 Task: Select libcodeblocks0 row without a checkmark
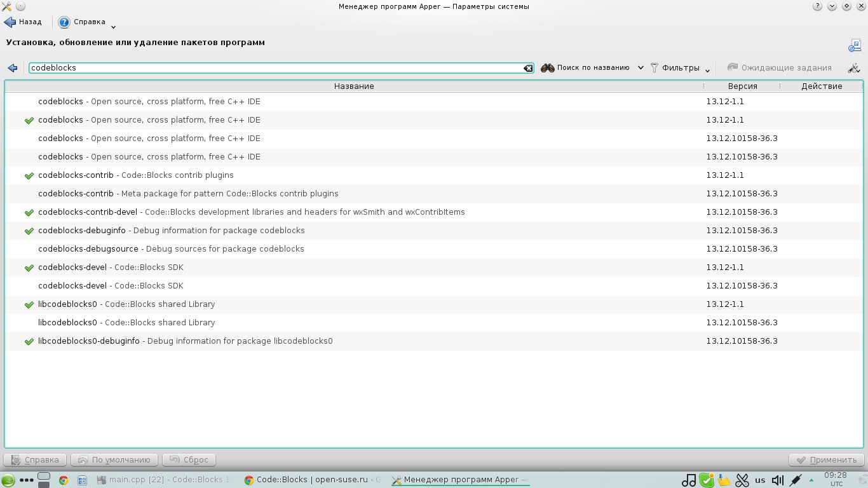pyautogui.click(x=434, y=323)
